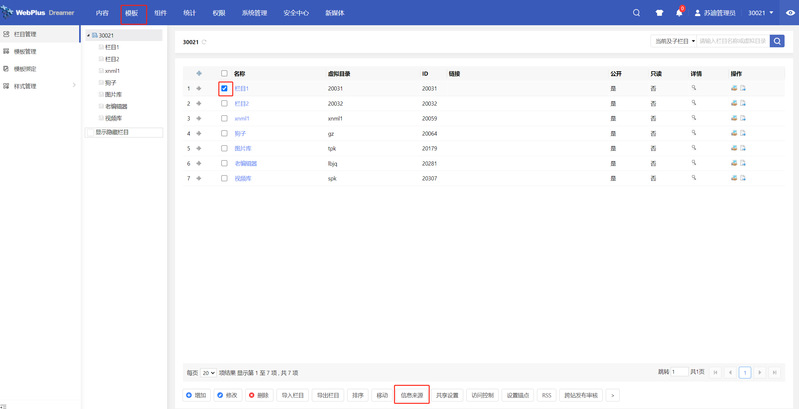Click the details magnifier for row ID 20032
This screenshot has height=409, width=799.
[x=694, y=103]
